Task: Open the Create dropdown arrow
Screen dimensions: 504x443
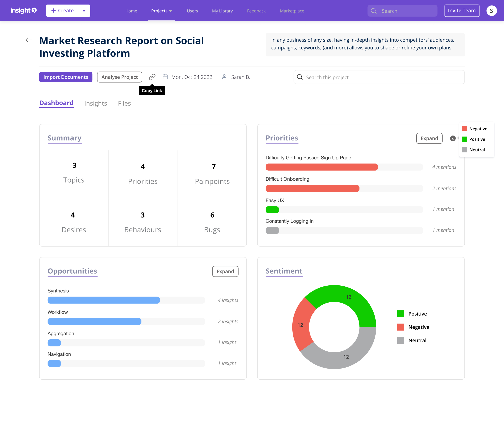Action: pos(84,11)
